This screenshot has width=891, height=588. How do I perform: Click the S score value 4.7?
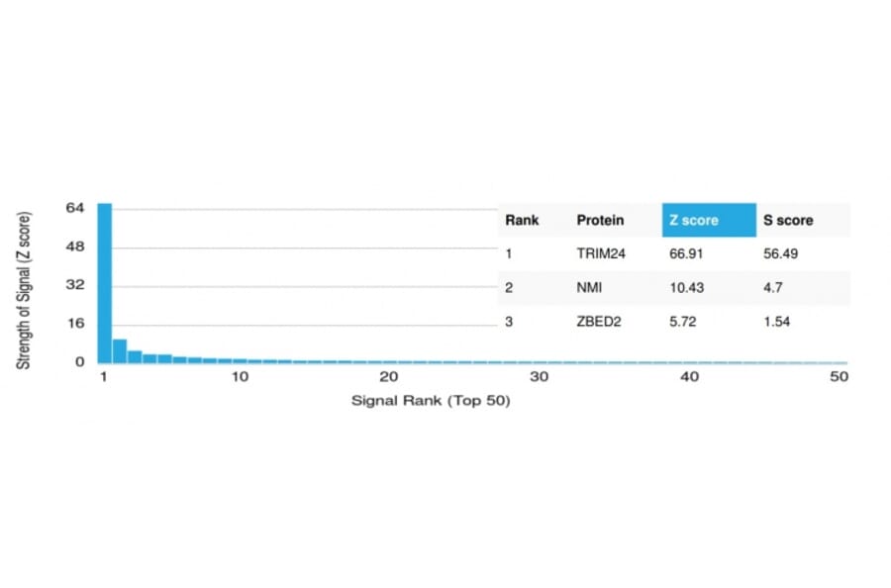(x=771, y=287)
